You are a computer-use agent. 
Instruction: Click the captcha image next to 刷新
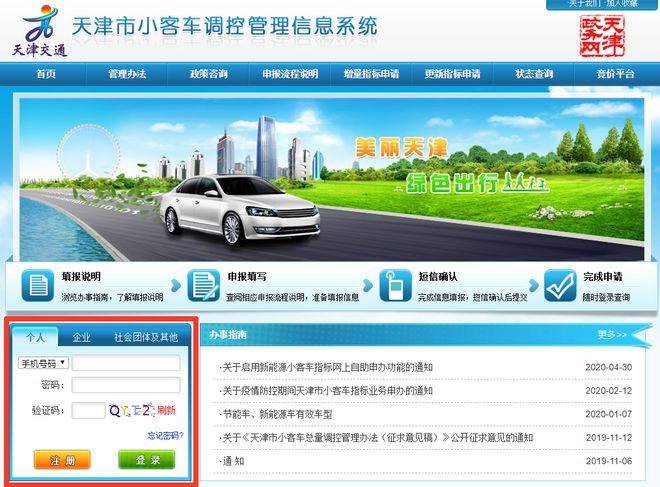click(132, 410)
